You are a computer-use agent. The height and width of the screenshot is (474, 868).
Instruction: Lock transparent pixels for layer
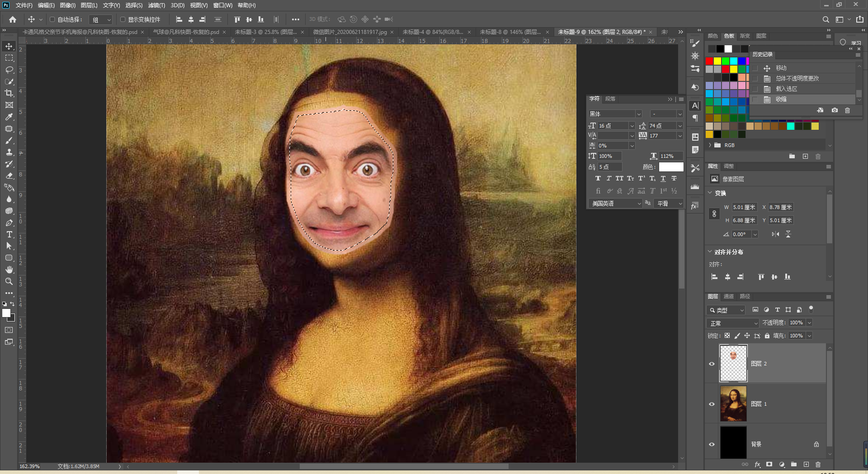point(727,336)
